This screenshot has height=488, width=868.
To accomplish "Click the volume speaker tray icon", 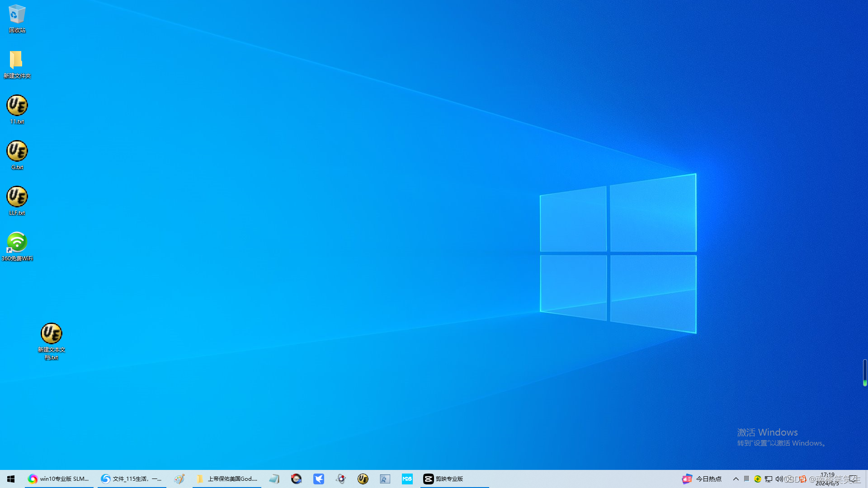I will coord(779,479).
